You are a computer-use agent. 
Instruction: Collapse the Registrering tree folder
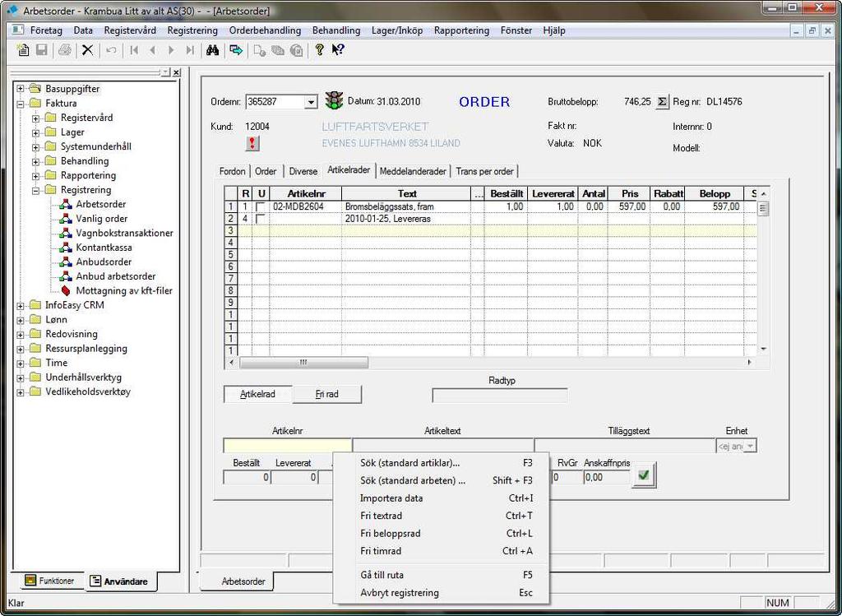[x=35, y=191]
